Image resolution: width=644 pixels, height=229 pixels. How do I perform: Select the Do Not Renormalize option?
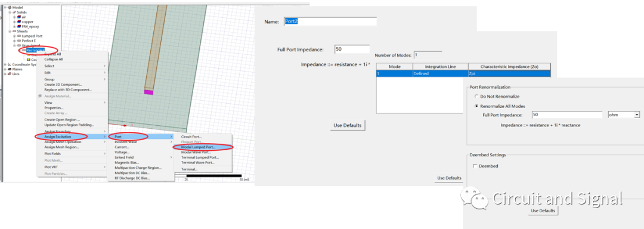pos(476,97)
